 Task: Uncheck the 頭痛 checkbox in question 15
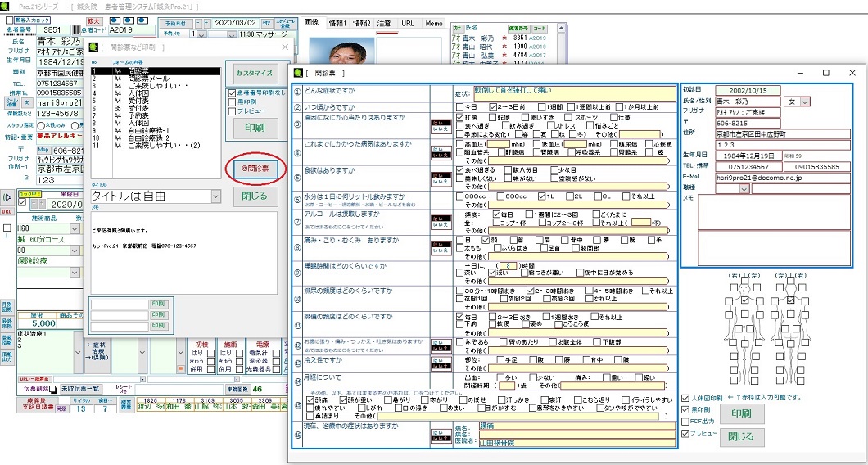click(x=310, y=400)
